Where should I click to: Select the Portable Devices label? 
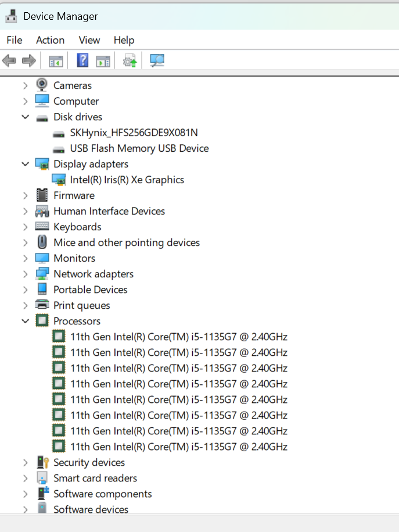coord(91,290)
